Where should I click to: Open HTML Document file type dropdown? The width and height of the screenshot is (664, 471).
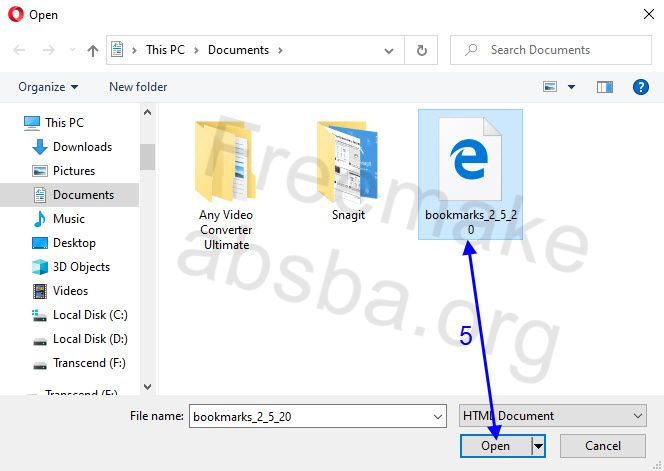tap(553, 416)
